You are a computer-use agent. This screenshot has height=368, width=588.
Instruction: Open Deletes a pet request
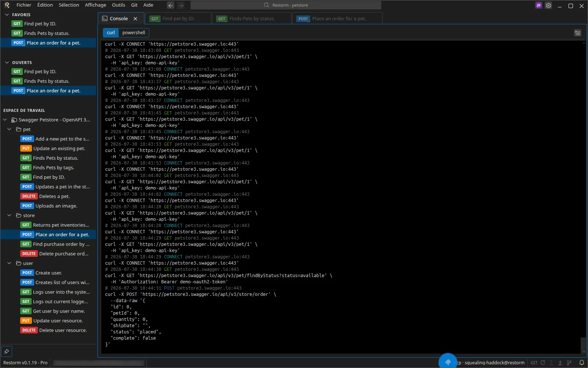(x=48, y=196)
